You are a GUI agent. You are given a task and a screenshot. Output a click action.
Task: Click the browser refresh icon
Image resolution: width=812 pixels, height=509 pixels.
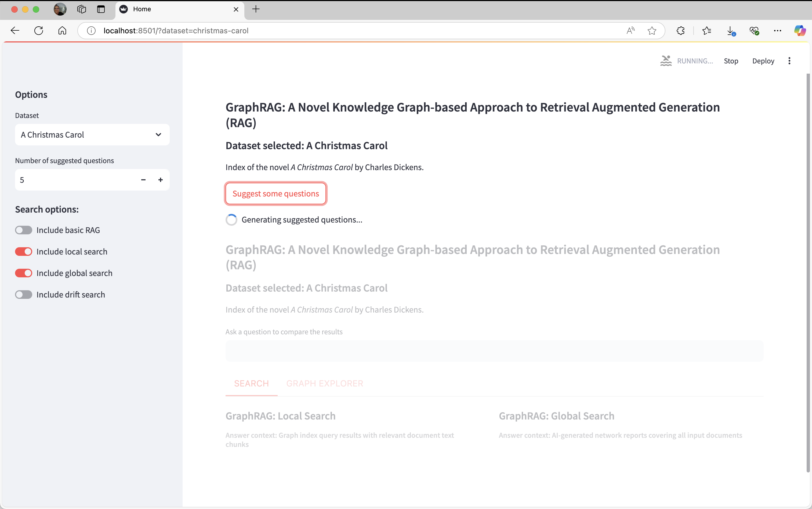pos(39,31)
